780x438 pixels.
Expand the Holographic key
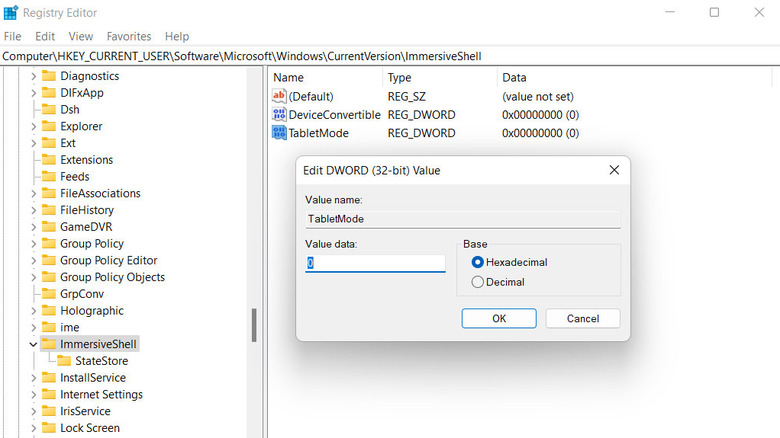(x=33, y=311)
